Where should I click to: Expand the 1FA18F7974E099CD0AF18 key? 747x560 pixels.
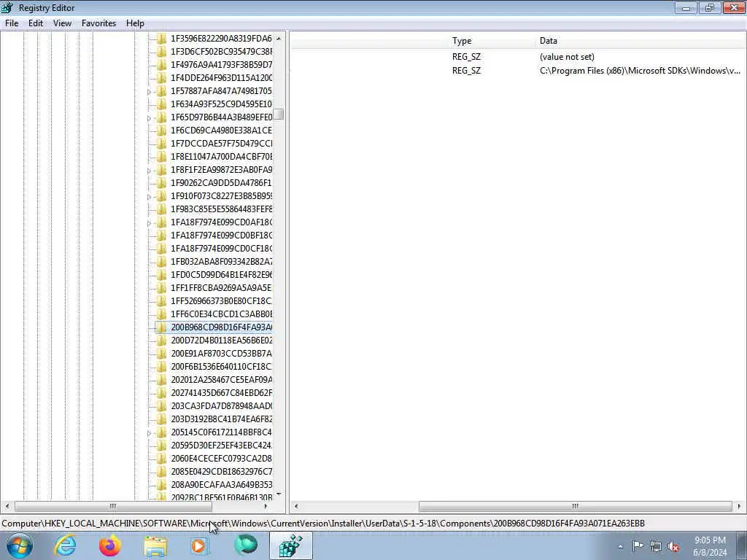click(x=149, y=222)
